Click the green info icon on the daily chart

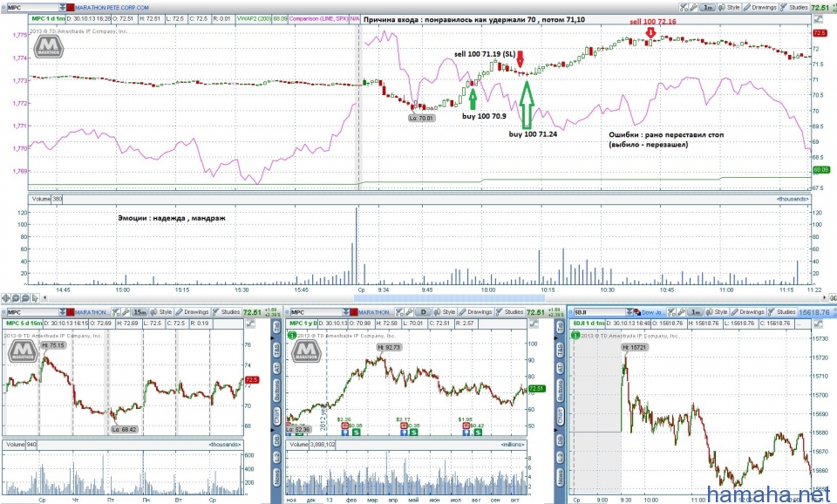292,336
